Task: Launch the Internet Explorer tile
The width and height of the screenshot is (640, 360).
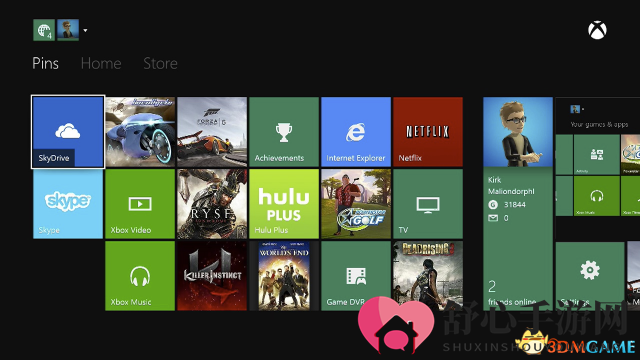Action: (356, 132)
